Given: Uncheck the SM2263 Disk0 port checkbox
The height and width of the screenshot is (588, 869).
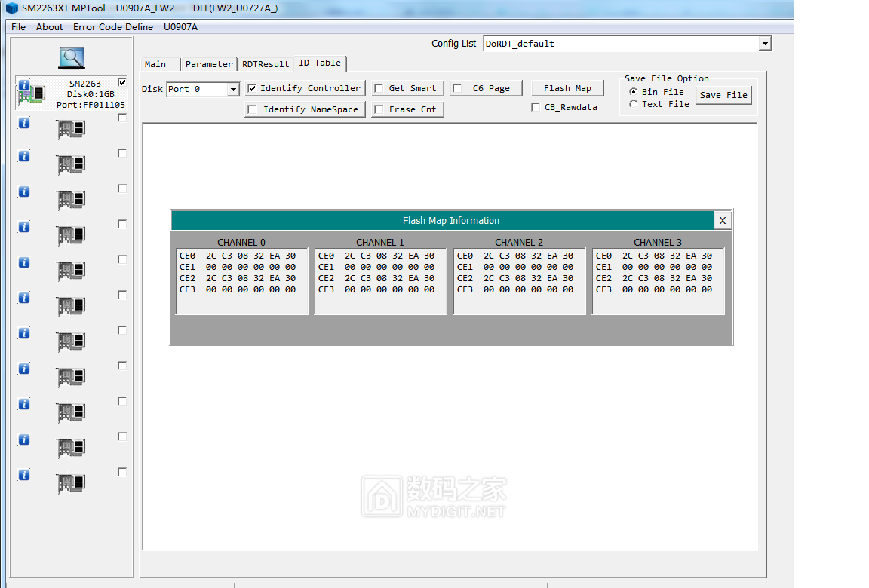Looking at the screenshot, I should pyautogui.click(x=122, y=82).
